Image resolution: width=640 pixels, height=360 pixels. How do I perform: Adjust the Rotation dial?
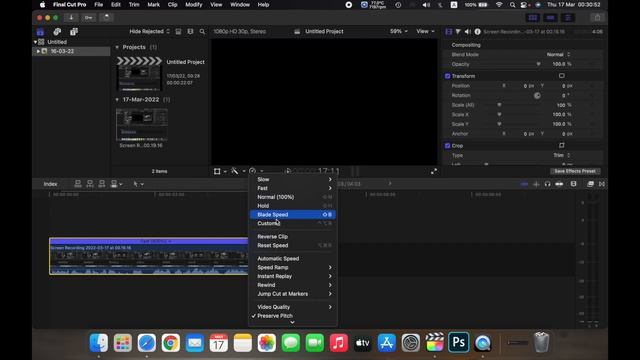click(537, 96)
